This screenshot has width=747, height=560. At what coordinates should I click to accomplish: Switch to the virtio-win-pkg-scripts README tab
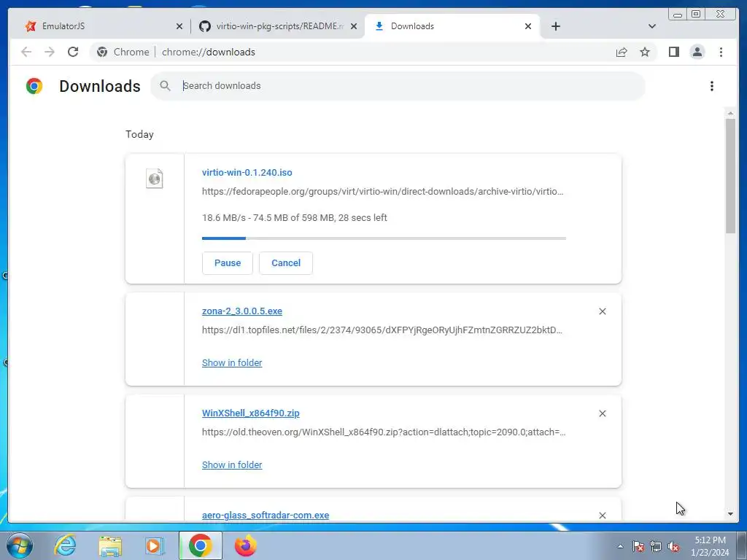[278, 26]
